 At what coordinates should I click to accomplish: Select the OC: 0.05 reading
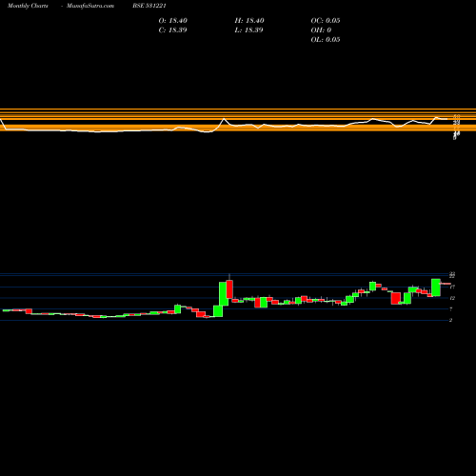coord(326,21)
